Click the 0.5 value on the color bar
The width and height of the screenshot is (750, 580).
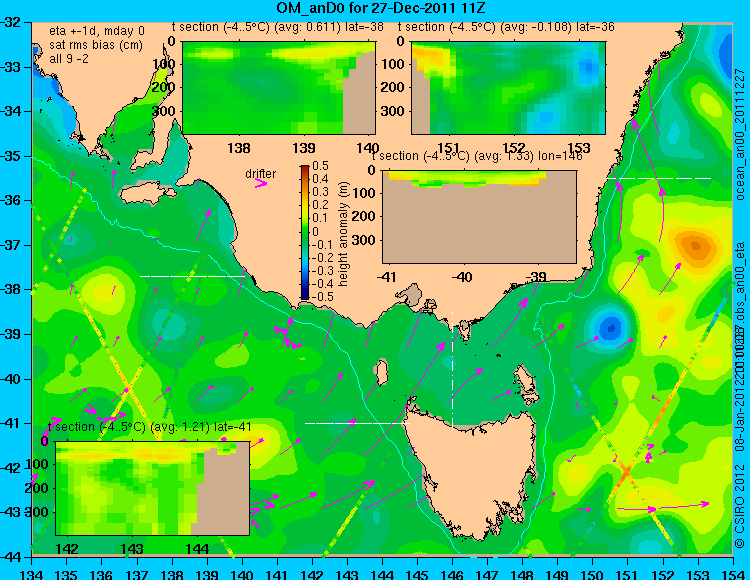point(320,166)
